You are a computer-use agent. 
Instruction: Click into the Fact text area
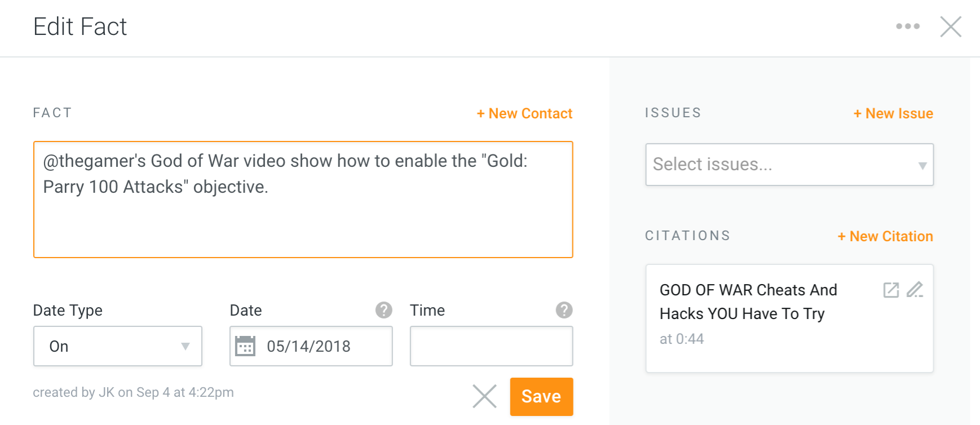303,200
